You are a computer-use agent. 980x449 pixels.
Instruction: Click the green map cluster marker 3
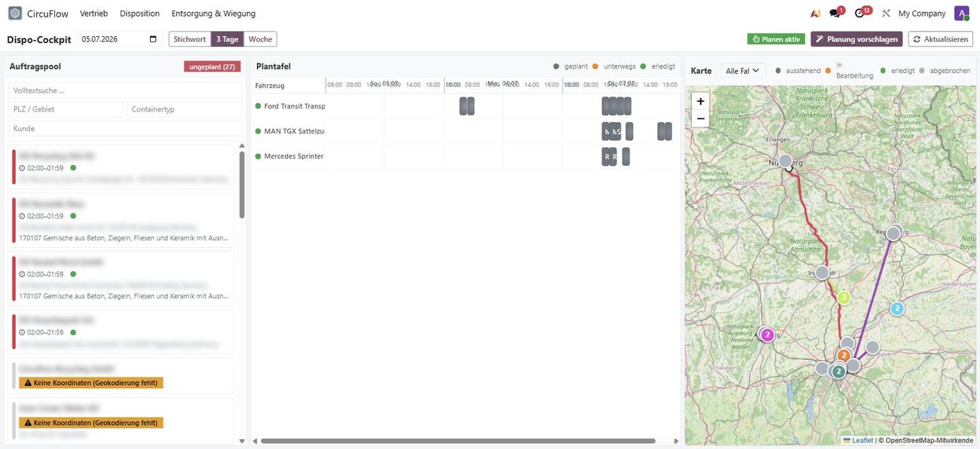tap(844, 298)
